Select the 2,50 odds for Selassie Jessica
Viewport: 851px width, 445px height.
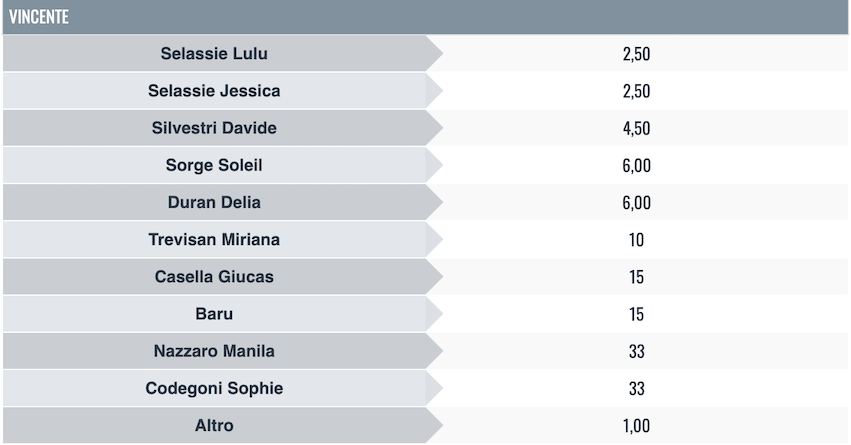(x=636, y=91)
